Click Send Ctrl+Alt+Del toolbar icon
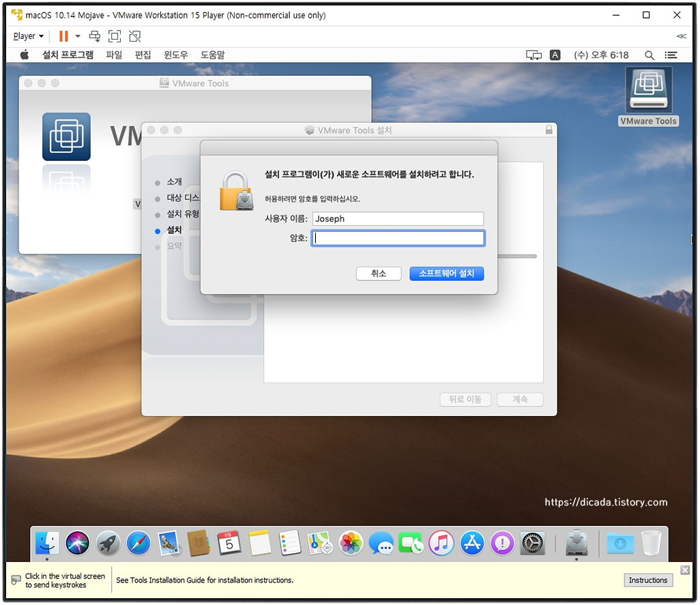Image resolution: width=700 pixels, height=605 pixels. click(x=95, y=36)
